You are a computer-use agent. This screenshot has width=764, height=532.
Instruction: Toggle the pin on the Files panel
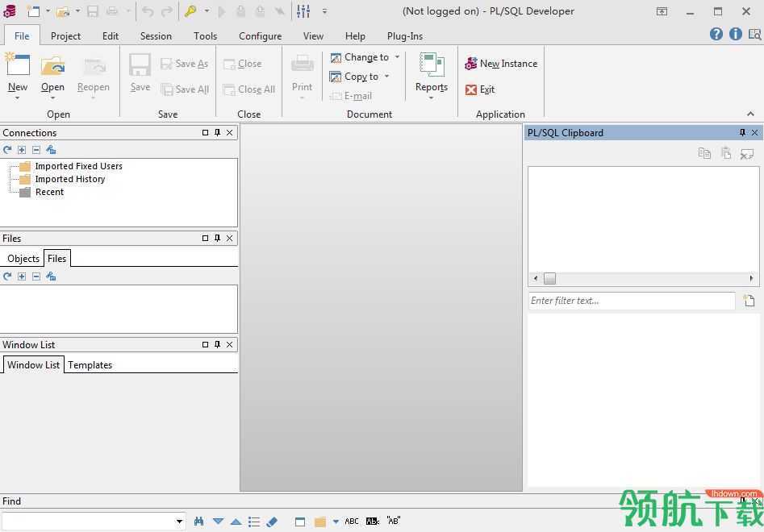217,238
